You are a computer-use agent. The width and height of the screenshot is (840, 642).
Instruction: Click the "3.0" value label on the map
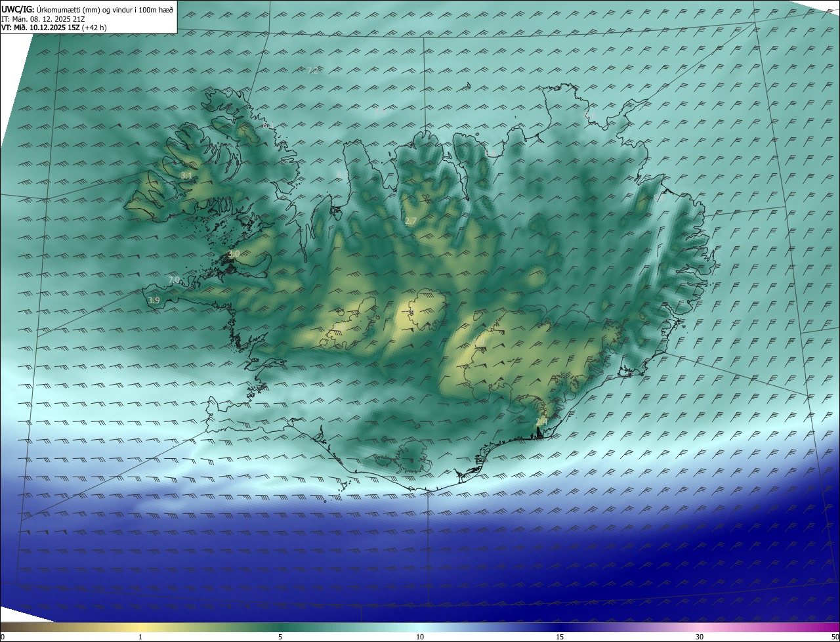(234, 253)
